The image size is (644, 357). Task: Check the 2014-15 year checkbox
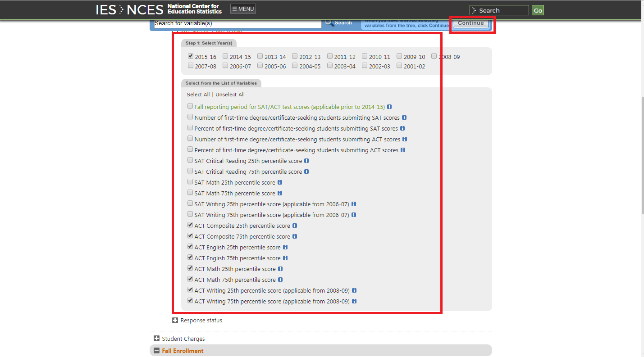(x=225, y=56)
